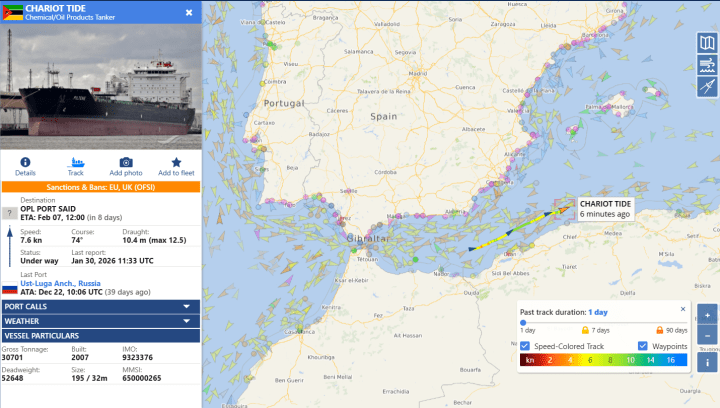Viewport: 720px width, 408px height.
Task: Select the CHARIOT TIDE vessel marker on map
Action: 564,210
